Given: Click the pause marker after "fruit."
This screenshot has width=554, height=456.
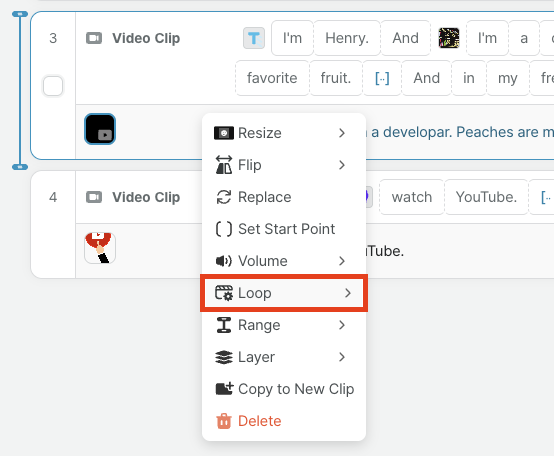Looking at the screenshot, I should 382,78.
